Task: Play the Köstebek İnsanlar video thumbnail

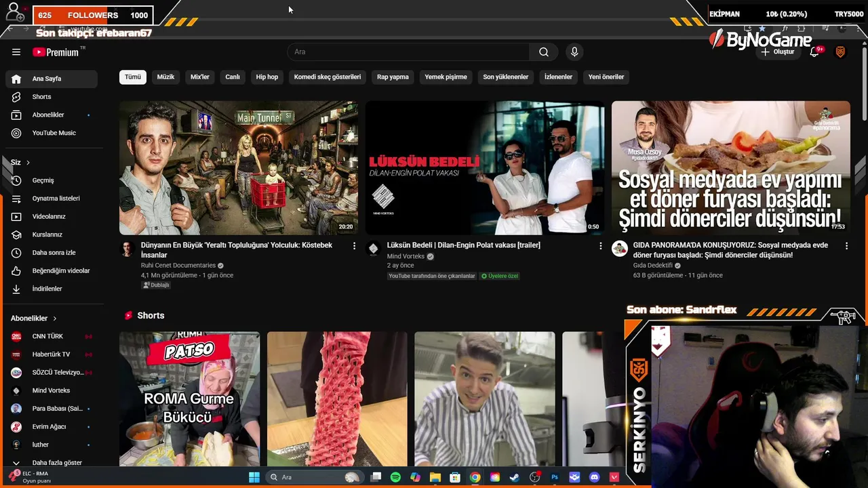Action: (239, 168)
